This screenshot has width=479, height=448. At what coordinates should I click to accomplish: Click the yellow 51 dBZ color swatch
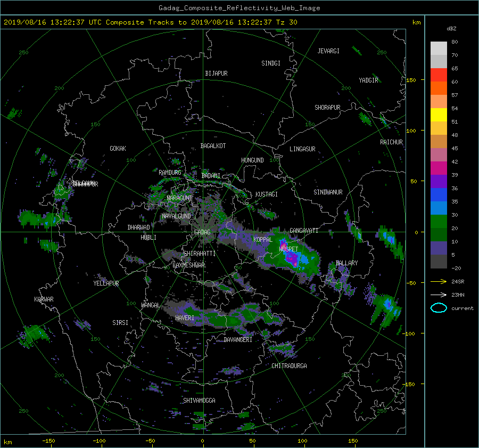(x=439, y=115)
